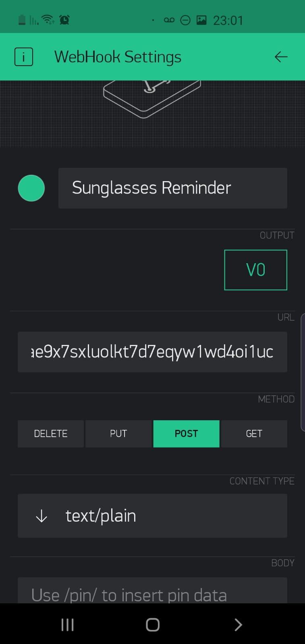The image size is (305, 644).
Task: Tap the Wi-Fi status icon
Action: (48, 19)
